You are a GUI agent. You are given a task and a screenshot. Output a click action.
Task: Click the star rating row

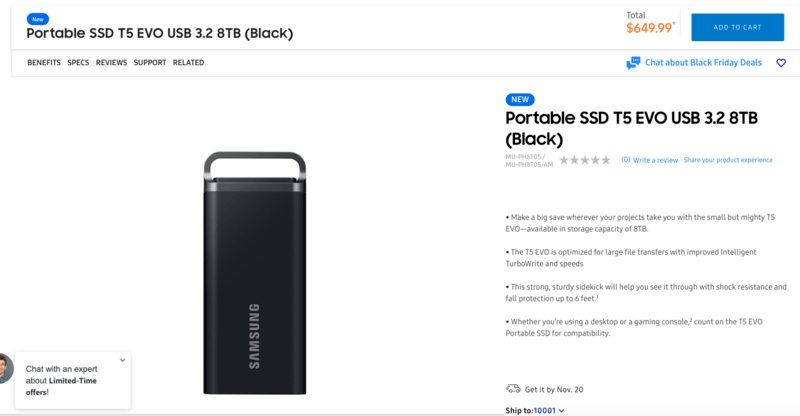pos(585,160)
